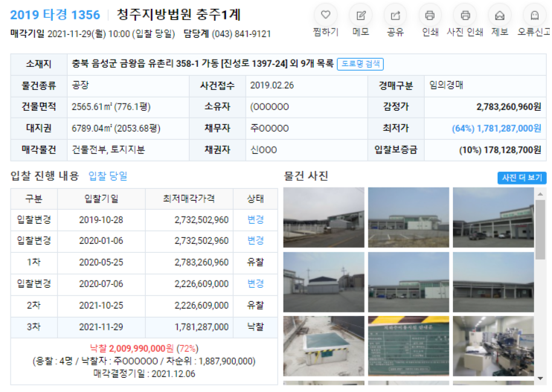This screenshot has height=392, width=552.
Task: Select the 낙찰 status in 3차 row
Action: (256, 327)
